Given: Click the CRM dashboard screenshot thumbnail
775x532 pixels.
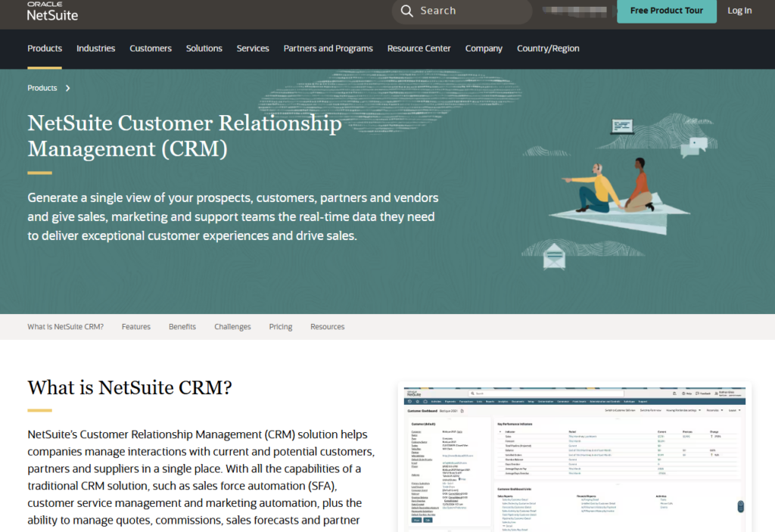Looking at the screenshot, I should pyautogui.click(x=574, y=459).
